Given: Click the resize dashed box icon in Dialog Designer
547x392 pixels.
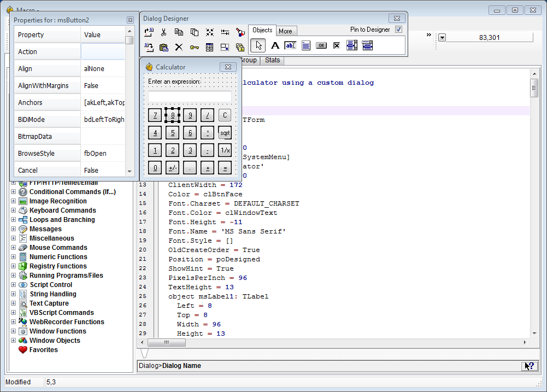Looking at the screenshot, I should (225, 47).
